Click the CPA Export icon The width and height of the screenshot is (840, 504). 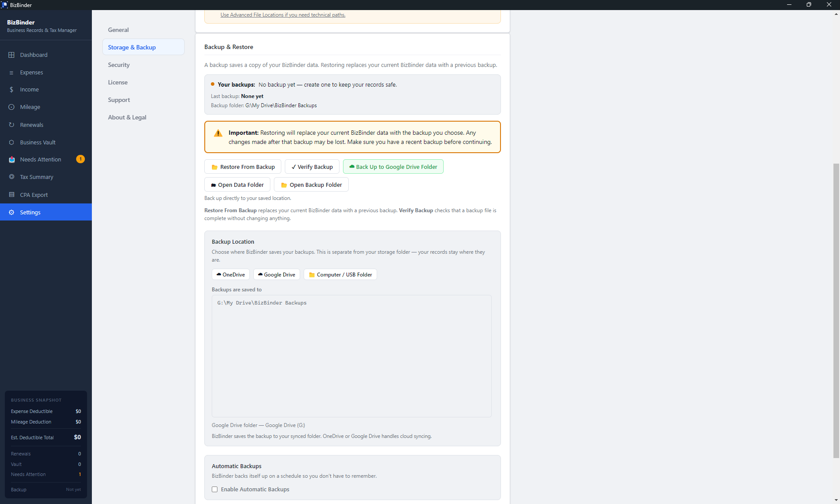[x=11, y=195]
